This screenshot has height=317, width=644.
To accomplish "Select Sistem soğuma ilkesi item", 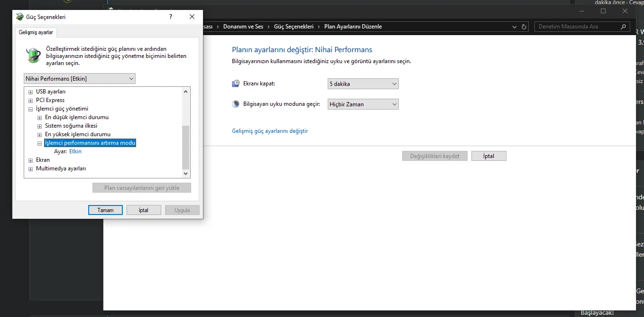I will click(71, 126).
